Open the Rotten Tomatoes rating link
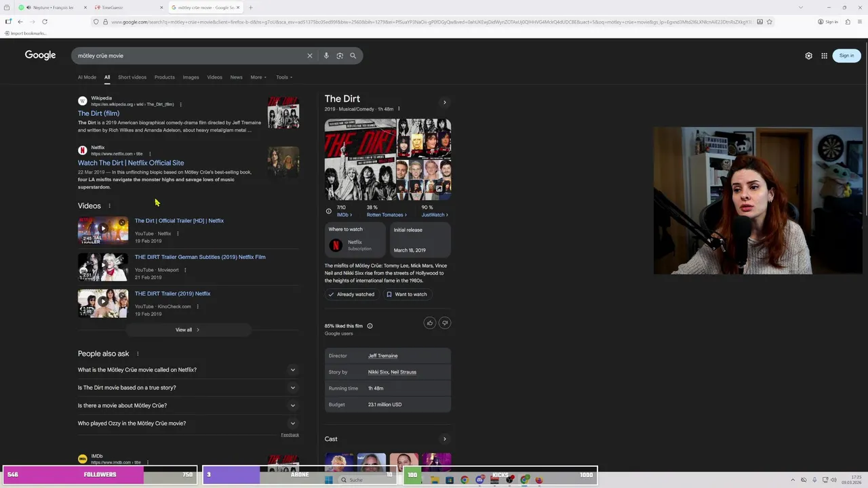 (x=387, y=215)
